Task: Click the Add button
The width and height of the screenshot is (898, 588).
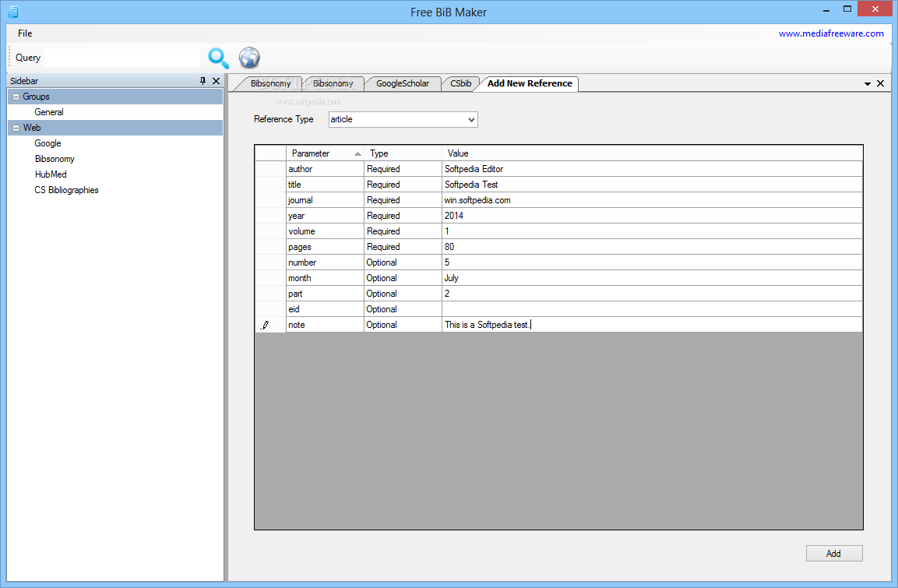Action: (834, 553)
